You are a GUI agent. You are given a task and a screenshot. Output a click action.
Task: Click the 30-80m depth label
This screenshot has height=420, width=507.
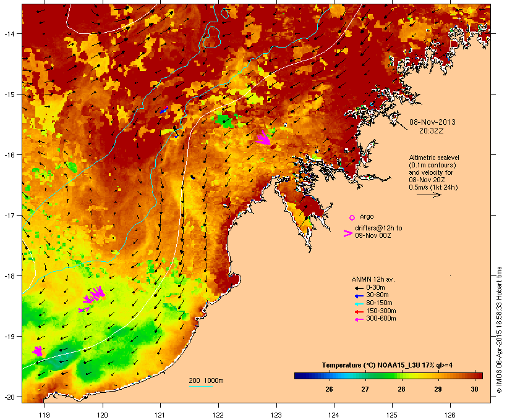pos(377,295)
